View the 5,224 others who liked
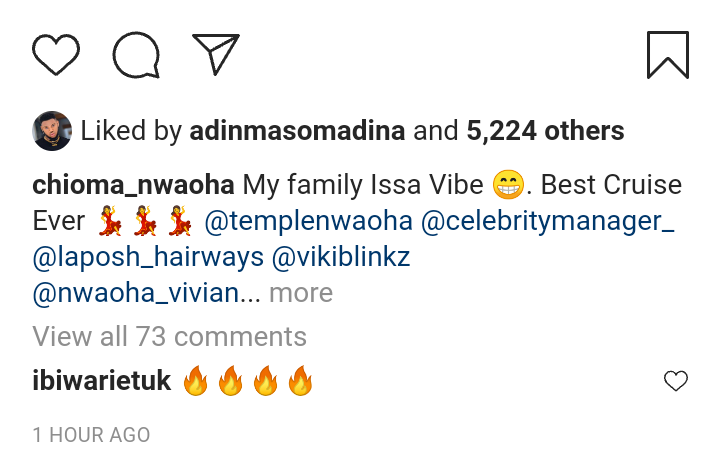720x470 pixels. point(546,131)
